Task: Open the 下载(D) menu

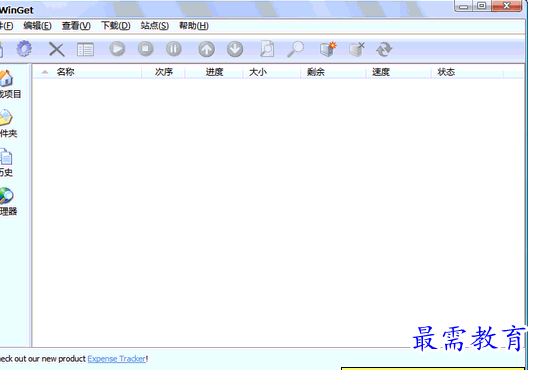Action: pos(115,26)
